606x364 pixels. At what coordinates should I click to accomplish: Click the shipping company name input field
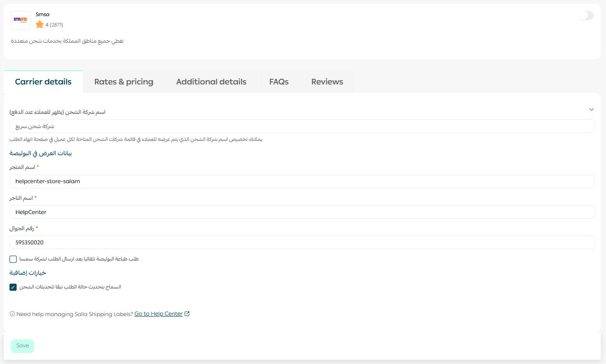pyautogui.click(x=302, y=126)
